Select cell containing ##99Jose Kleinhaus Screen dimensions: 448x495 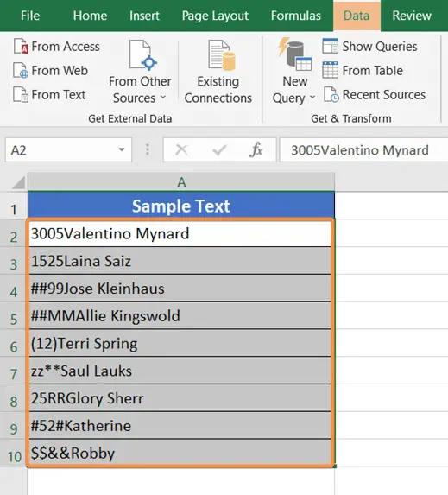pos(180,289)
